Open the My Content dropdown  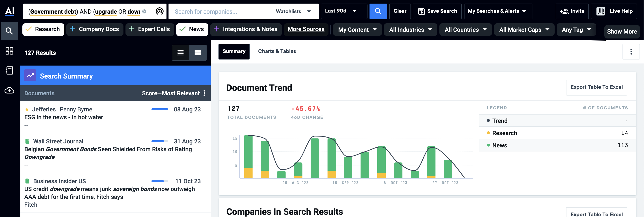coord(357,30)
